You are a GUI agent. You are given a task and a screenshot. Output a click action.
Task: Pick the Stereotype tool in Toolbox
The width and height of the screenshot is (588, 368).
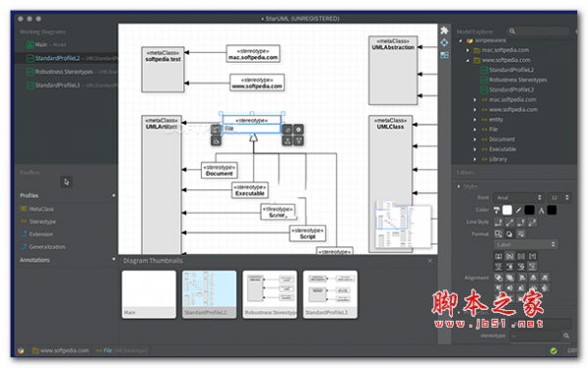click(38, 222)
